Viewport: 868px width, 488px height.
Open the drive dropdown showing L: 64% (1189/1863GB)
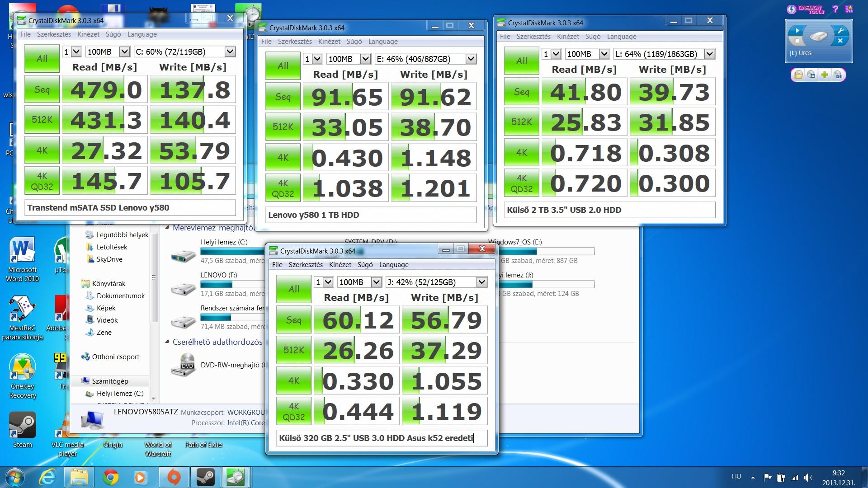pyautogui.click(x=665, y=54)
